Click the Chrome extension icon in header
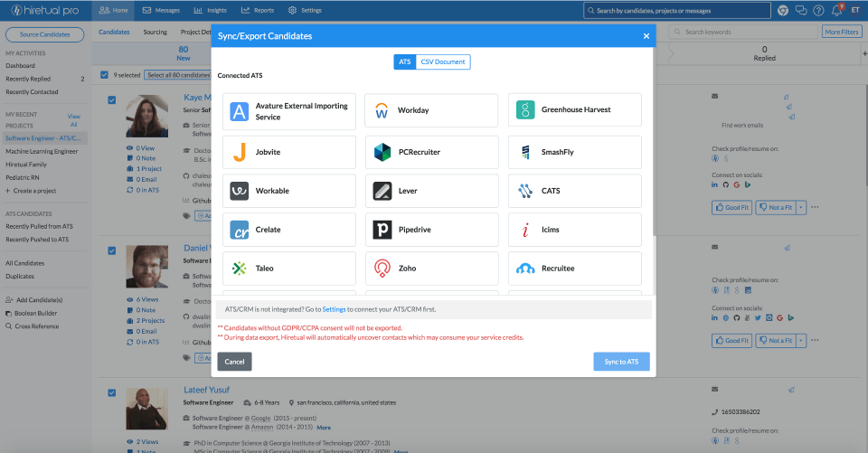Viewport: 868px width, 453px height. pos(783,11)
